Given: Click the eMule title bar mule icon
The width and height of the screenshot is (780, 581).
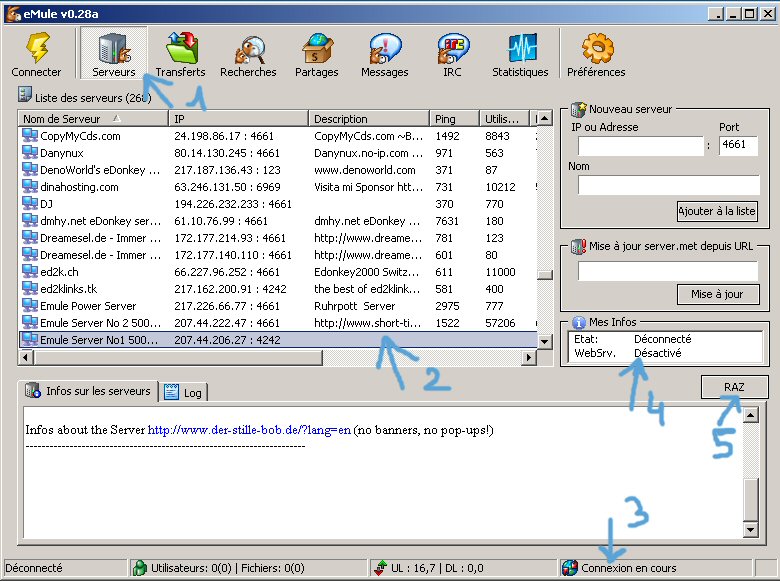Looking at the screenshot, I should tap(13, 13).
